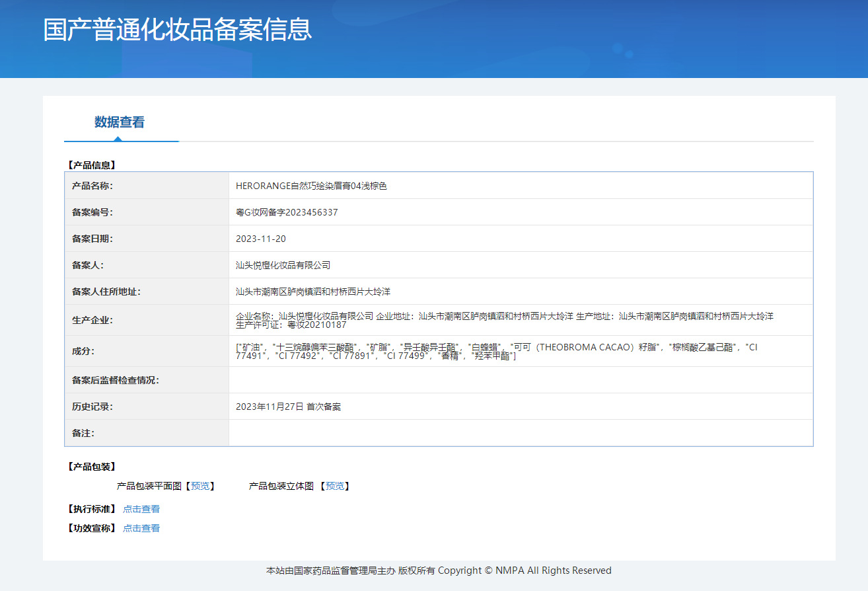Open the 数据查看 tab
Viewport: 868px width, 591px height.
coord(120,122)
